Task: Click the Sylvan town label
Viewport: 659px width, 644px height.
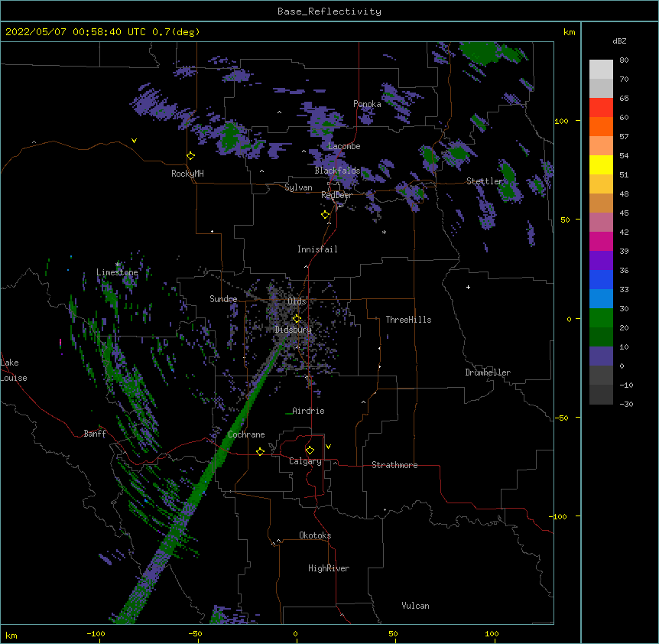Action: pyautogui.click(x=298, y=187)
